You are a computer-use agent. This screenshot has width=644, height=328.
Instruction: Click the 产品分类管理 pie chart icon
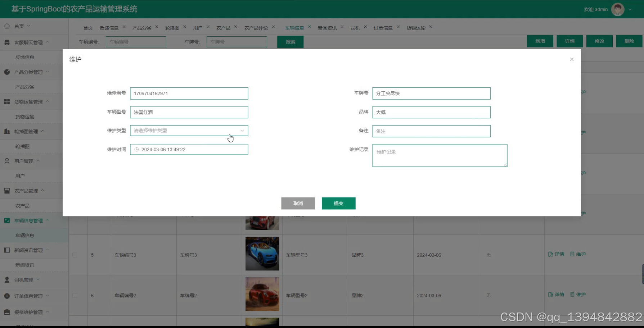click(x=7, y=72)
